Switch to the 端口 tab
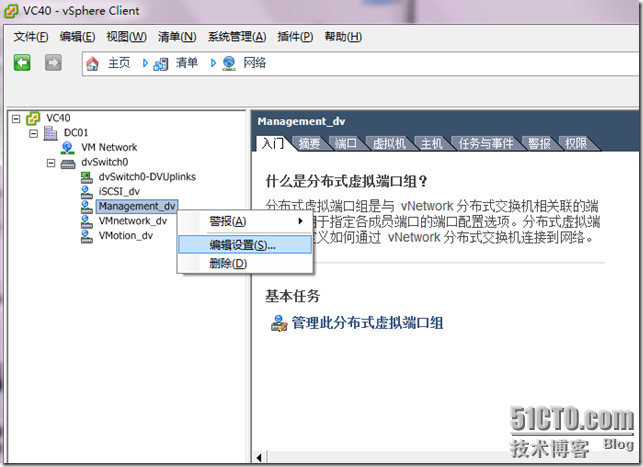This screenshot has height=467, width=643. pyautogui.click(x=345, y=144)
